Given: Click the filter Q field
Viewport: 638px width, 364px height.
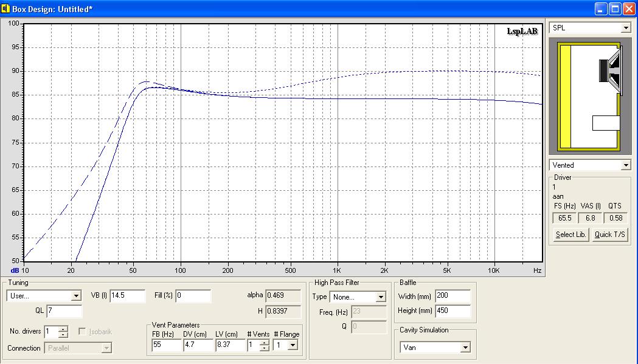Looking at the screenshot, I should pyautogui.click(x=369, y=327).
